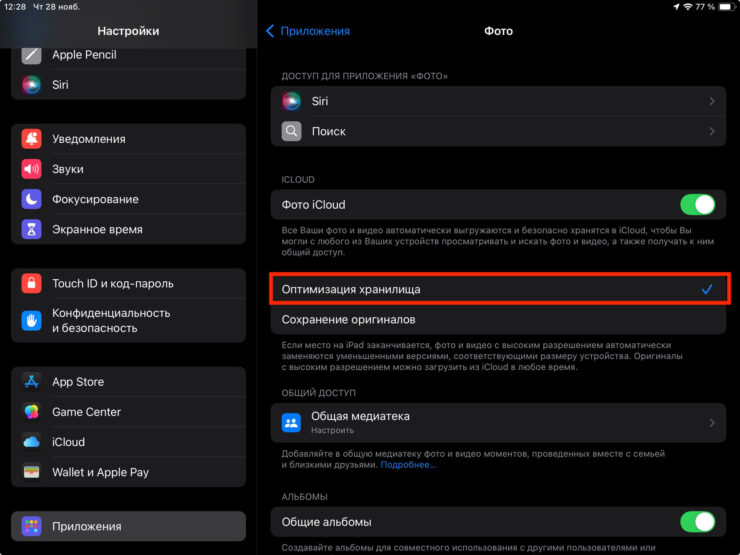Open Поиск row disclosure chevron
The width and height of the screenshot is (740, 555).
[x=712, y=131]
